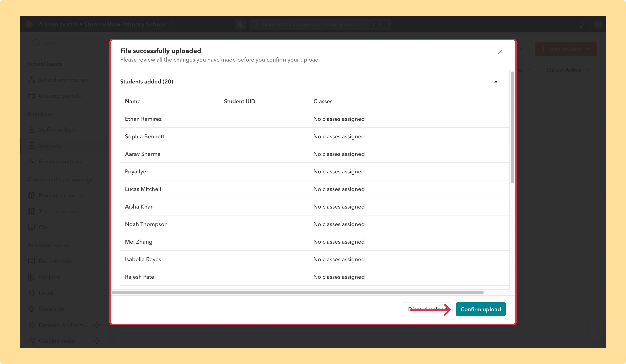Select the rocket icon in the top bar
Image resolution: width=626 pixels, height=364 pixels.
[x=240, y=24]
